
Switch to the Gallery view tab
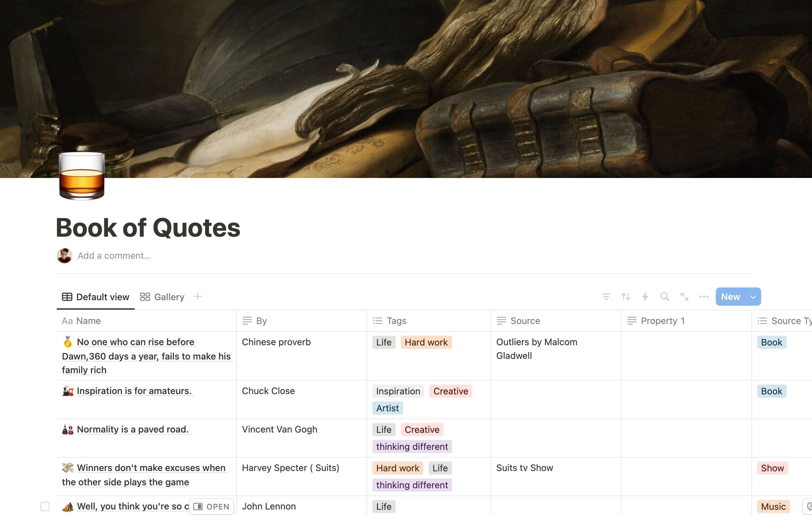[x=162, y=297]
